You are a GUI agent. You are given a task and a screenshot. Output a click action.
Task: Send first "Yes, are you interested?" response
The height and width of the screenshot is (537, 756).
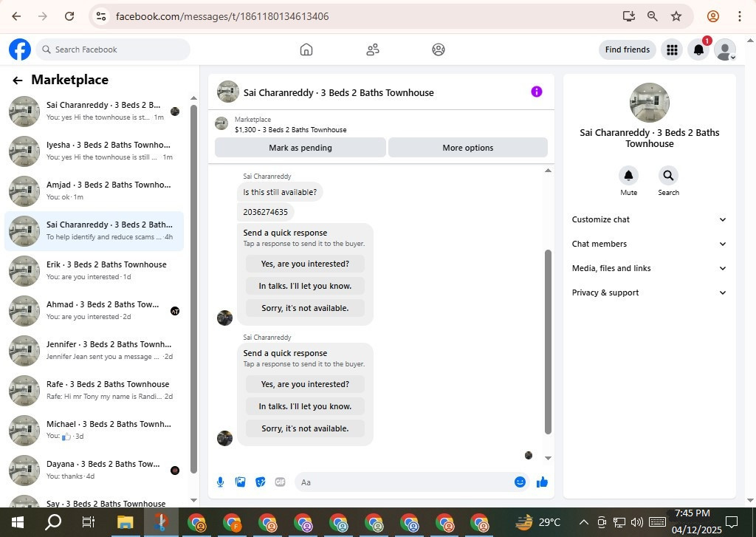coord(305,264)
